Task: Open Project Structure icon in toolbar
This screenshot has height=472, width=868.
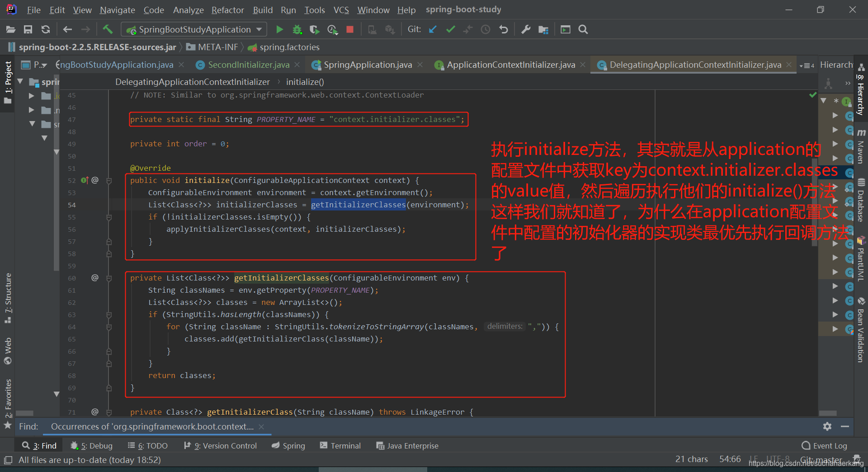Action: [x=543, y=30]
